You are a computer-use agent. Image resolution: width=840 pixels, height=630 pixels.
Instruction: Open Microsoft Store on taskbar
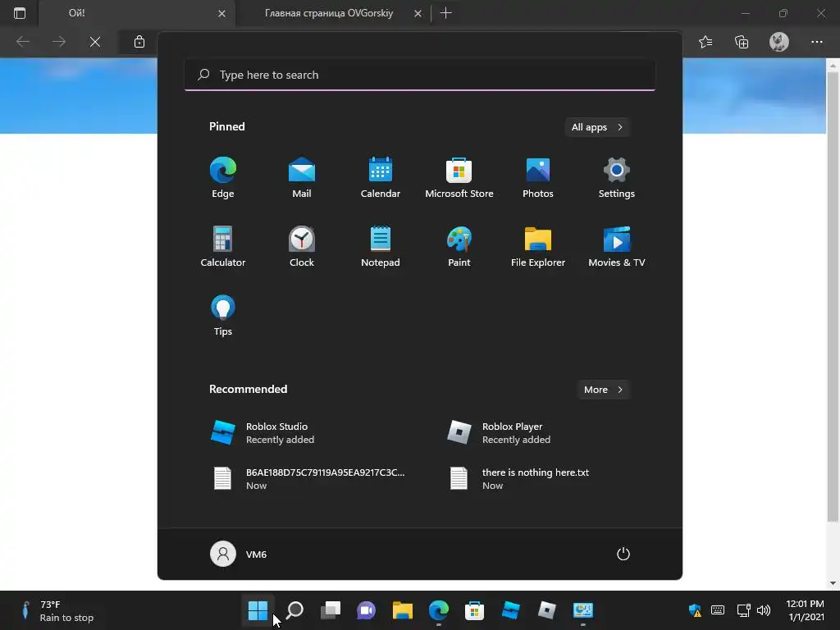click(475, 609)
